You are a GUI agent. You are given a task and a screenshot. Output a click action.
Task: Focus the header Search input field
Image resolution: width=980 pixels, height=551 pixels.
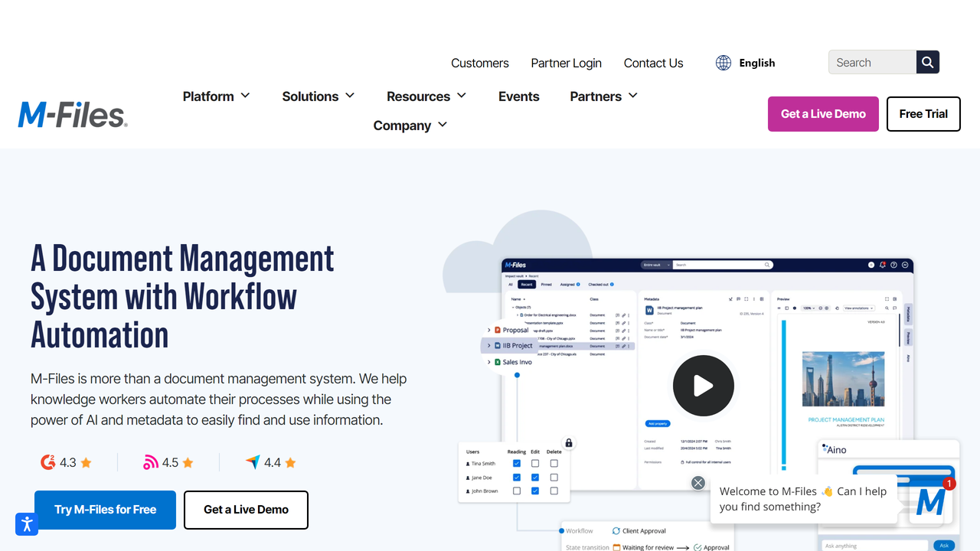(873, 62)
